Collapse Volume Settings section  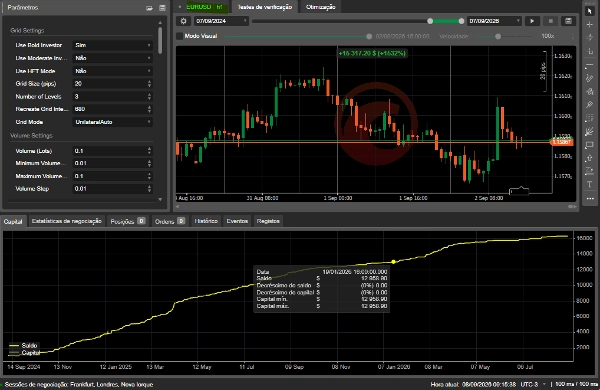tap(31, 136)
